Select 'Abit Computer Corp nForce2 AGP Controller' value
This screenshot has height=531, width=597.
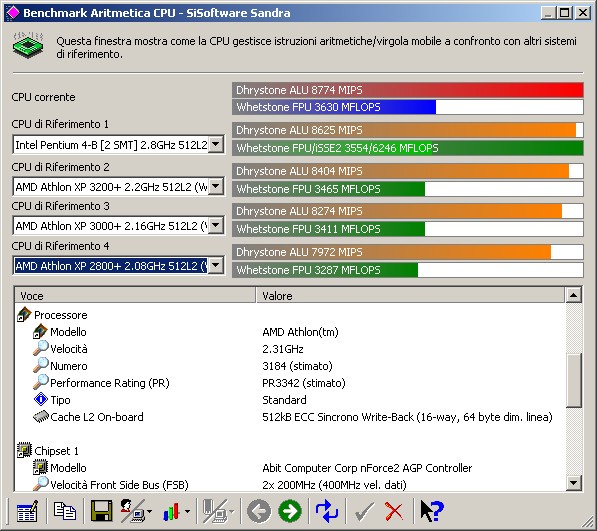coord(367,468)
